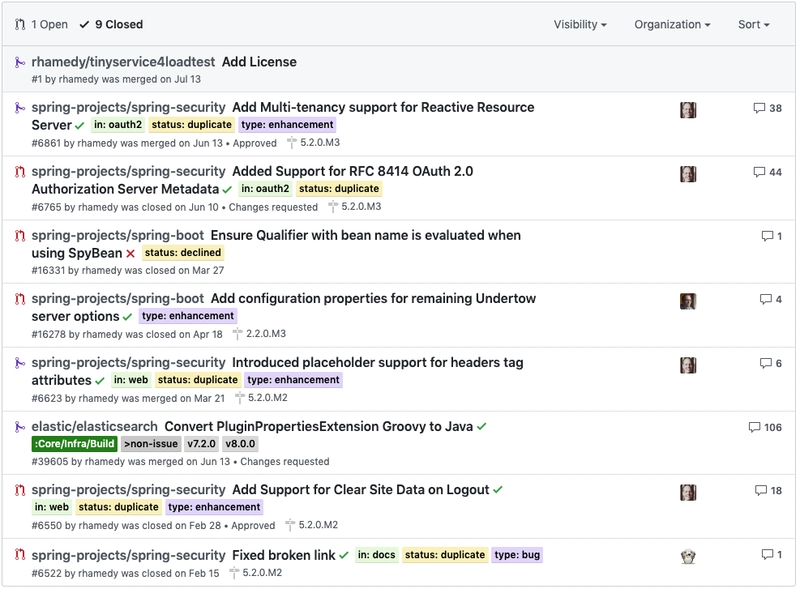800x589 pixels.
Task: Filter by type: enhancement label on #6550
Action: (x=214, y=507)
